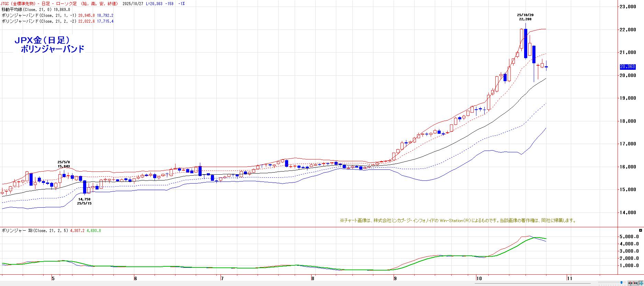
Task: Click the 14,000 price axis label
Action: 628,213
